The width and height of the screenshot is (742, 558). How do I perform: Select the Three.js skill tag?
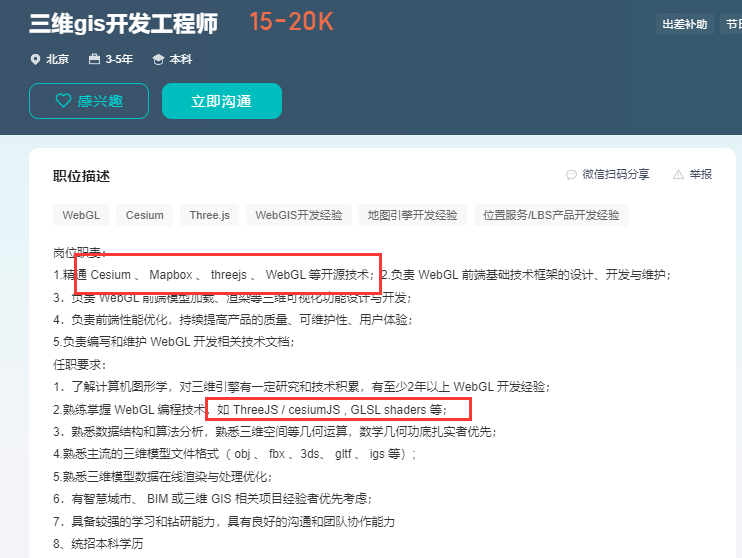click(210, 215)
